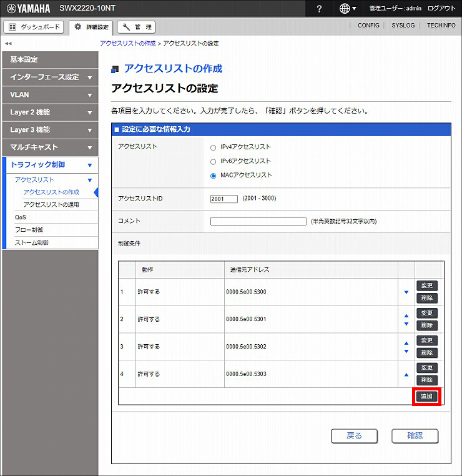Screen dimensions: 462x476
Task: Expand Layer 3 機能 menu
Action: click(x=50, y=130)
